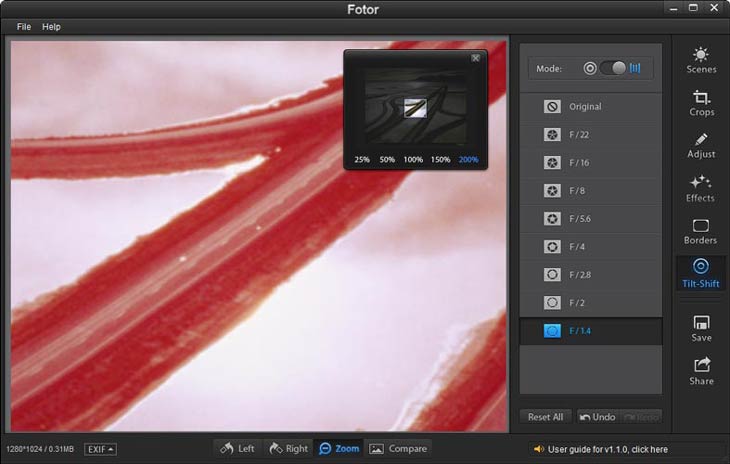Open the Scenes panel

[701, 60]
